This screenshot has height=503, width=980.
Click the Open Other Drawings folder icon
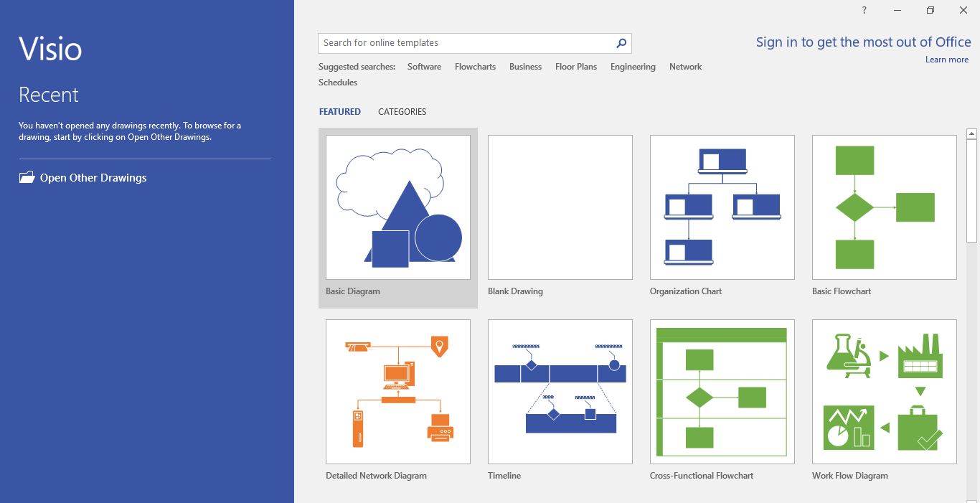(26, 177)
